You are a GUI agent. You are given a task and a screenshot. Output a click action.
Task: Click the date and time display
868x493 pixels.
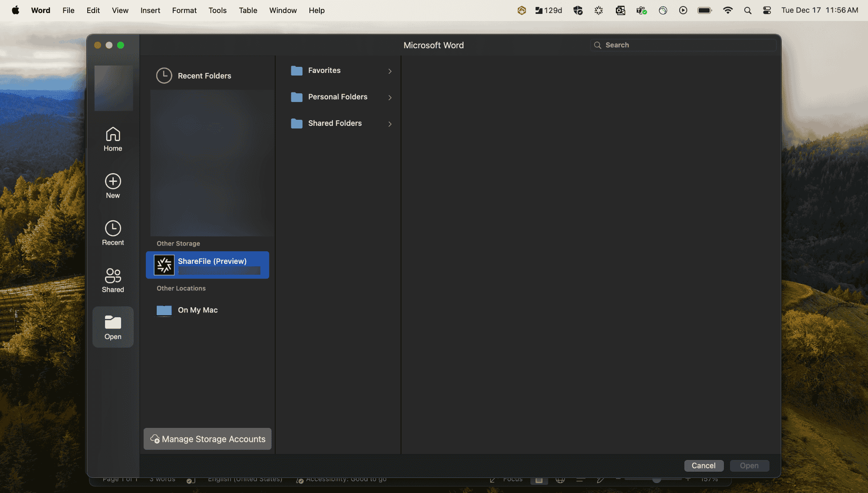pyautogui.click(x=820, y=10)
